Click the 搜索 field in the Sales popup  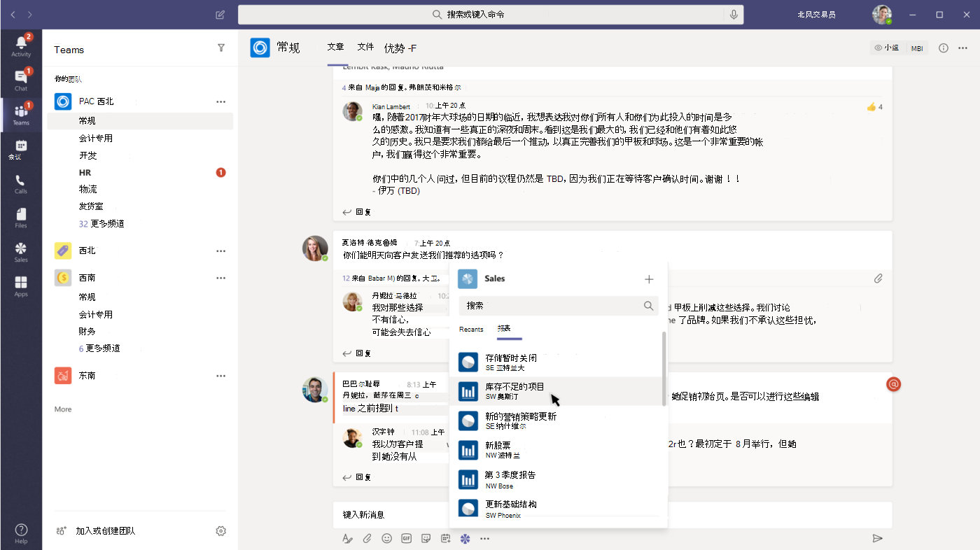pos(559,306)
